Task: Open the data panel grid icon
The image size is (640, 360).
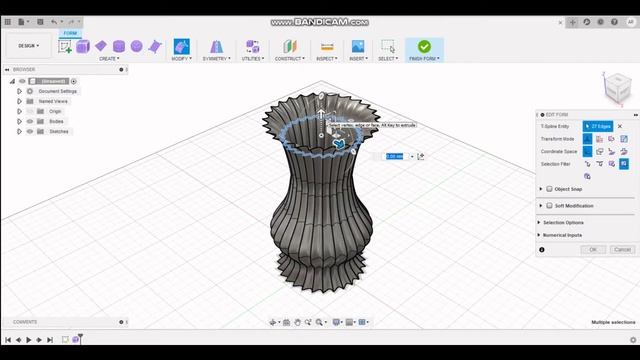Action: click(x=8, y=22)
